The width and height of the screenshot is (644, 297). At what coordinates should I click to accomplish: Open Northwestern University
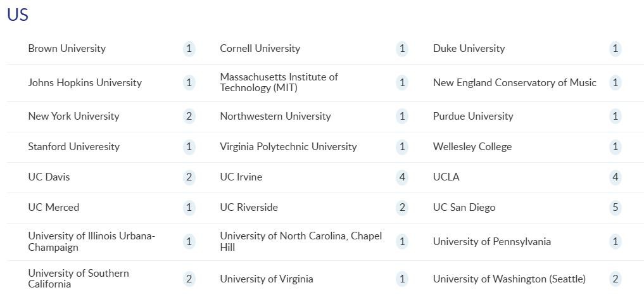[x=275, y=117]
